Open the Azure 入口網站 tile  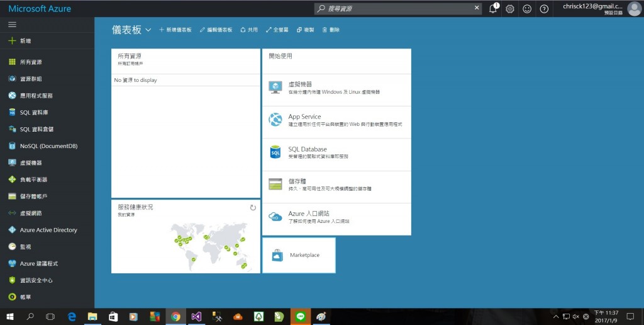pyautogui.click(x=336, y=219)
